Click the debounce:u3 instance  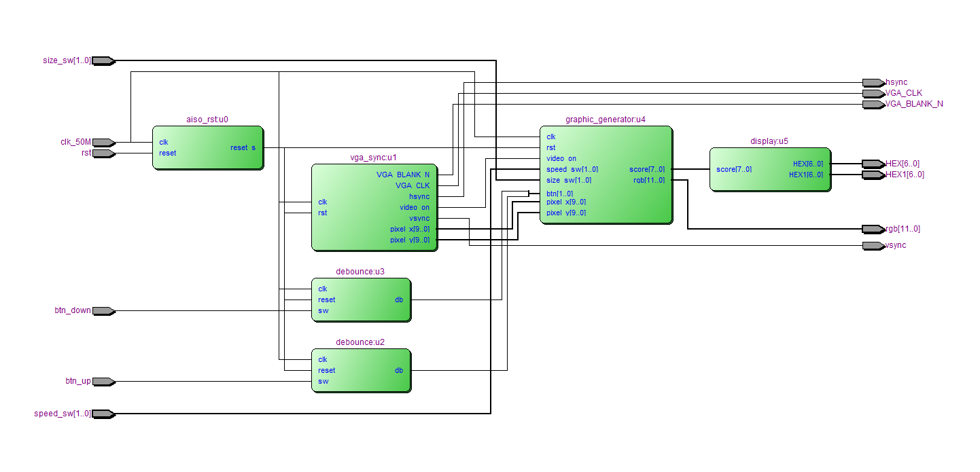pyautogui.click(x=360, y=300)
